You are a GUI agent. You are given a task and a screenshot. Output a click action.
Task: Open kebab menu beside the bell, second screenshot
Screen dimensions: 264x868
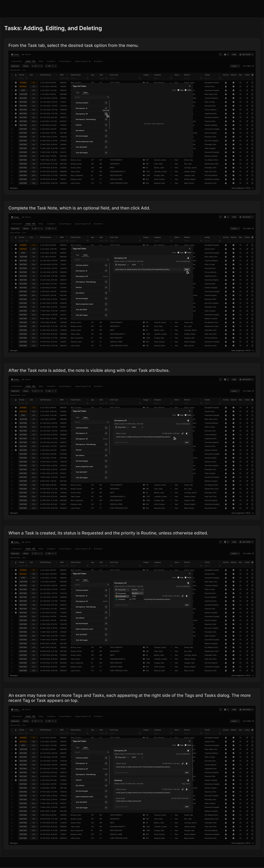point(221,217)
